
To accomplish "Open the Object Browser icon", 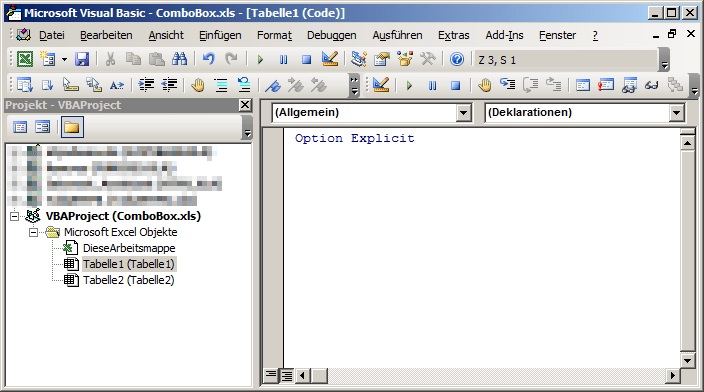I will click(405, 59).
